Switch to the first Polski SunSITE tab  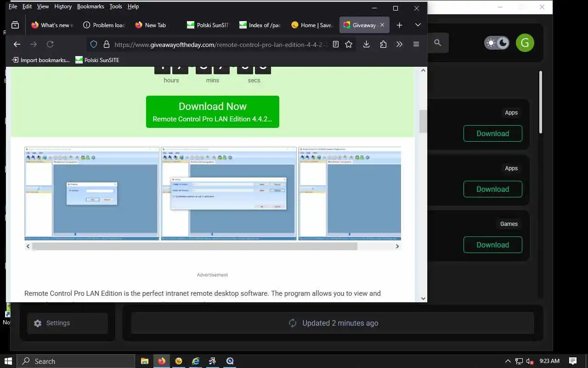pos(208,25)
